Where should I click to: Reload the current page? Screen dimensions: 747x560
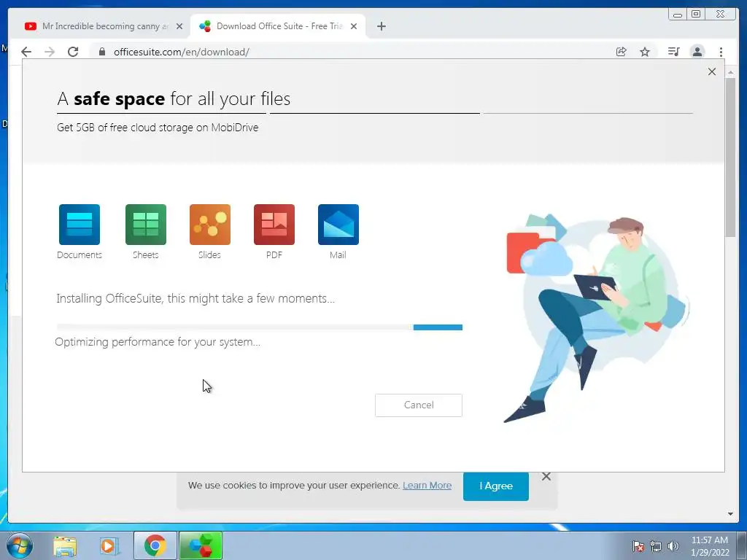[73, 52]
